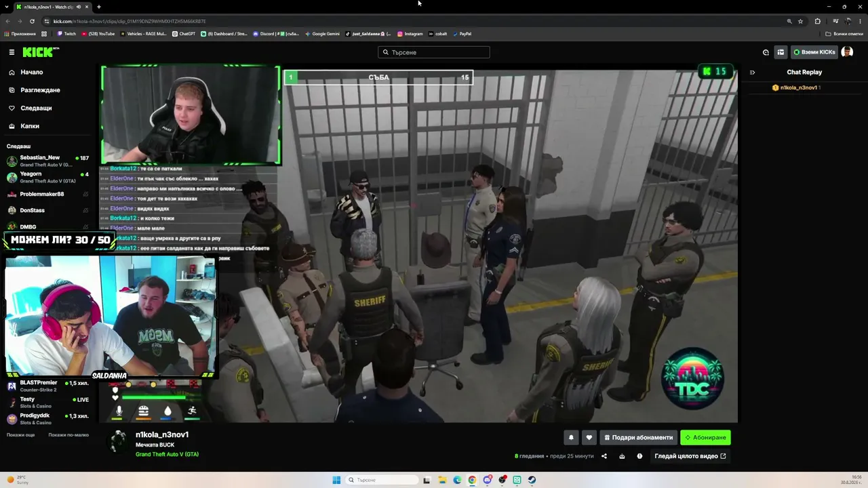Open Testy recommended channel
Image resolution: width=868 pixels, height=488 pixels.
point(47,402)
